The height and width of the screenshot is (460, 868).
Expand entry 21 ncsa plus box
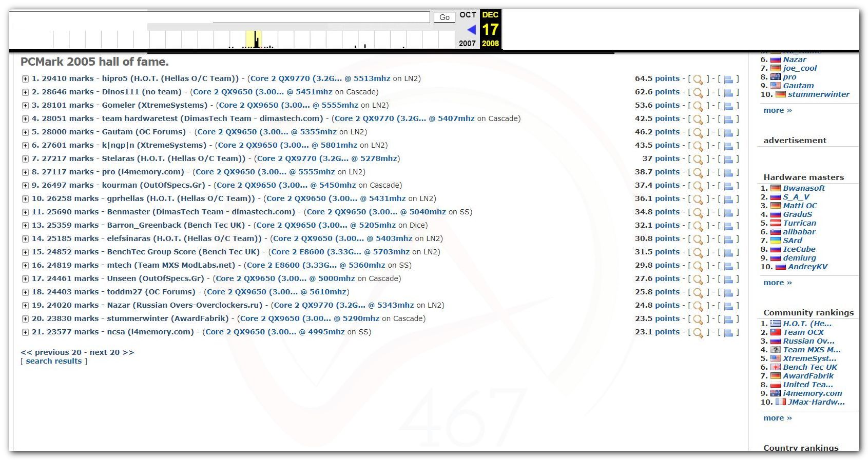pyautogui.click(x=25, y=332)
